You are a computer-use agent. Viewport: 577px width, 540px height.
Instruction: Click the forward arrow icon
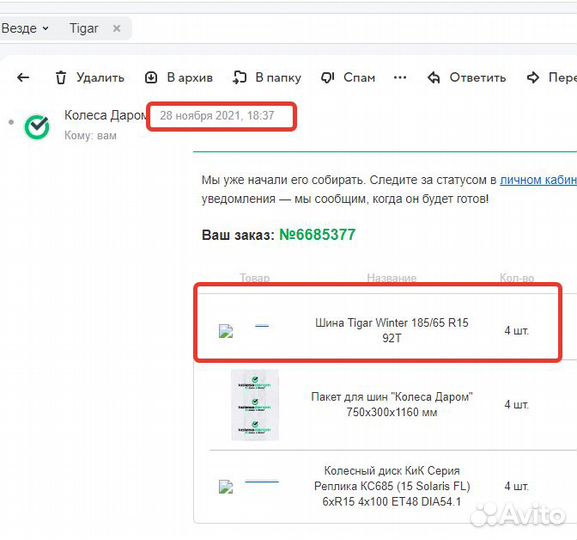[x=533, y=78]
